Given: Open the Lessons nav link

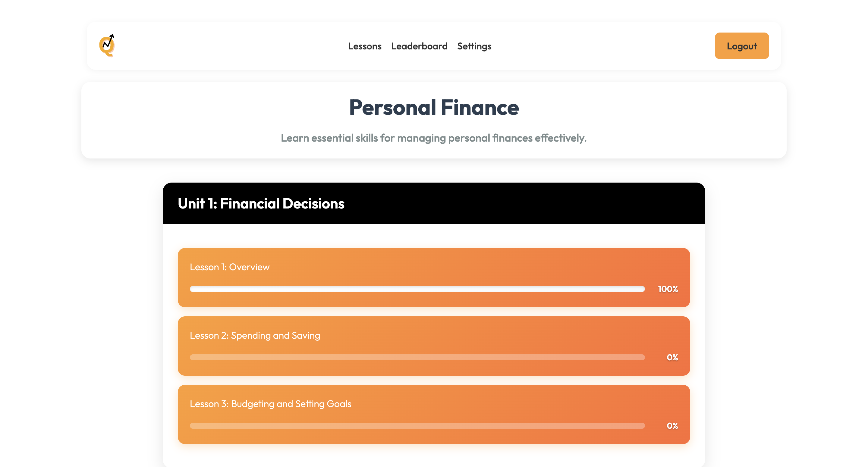Looking at the screenshot, I should 365,46.
